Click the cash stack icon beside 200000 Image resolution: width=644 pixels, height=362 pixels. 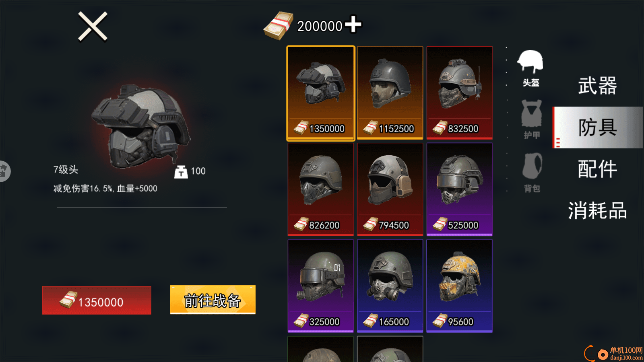point(279,26)
